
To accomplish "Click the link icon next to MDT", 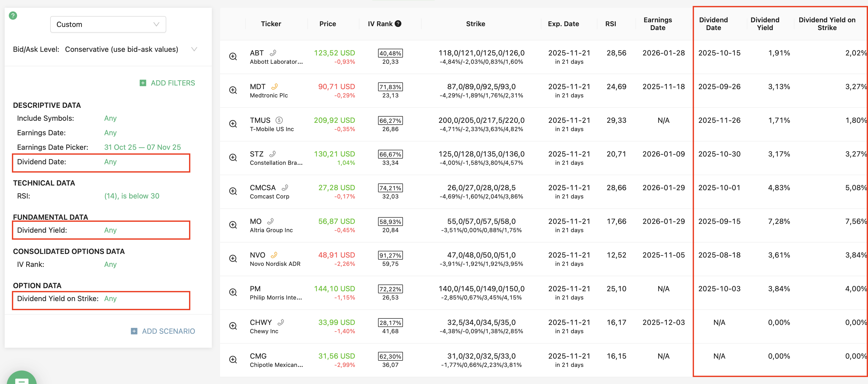I will [275, 87].
